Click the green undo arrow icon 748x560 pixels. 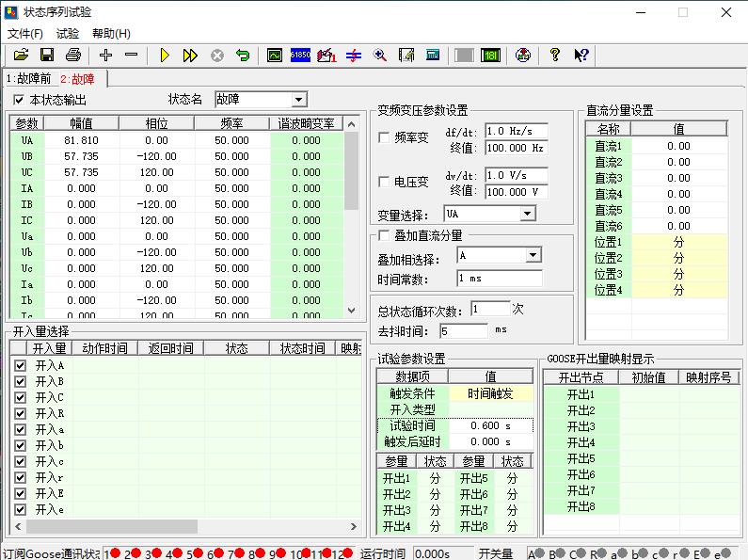[x=243, y=56]
